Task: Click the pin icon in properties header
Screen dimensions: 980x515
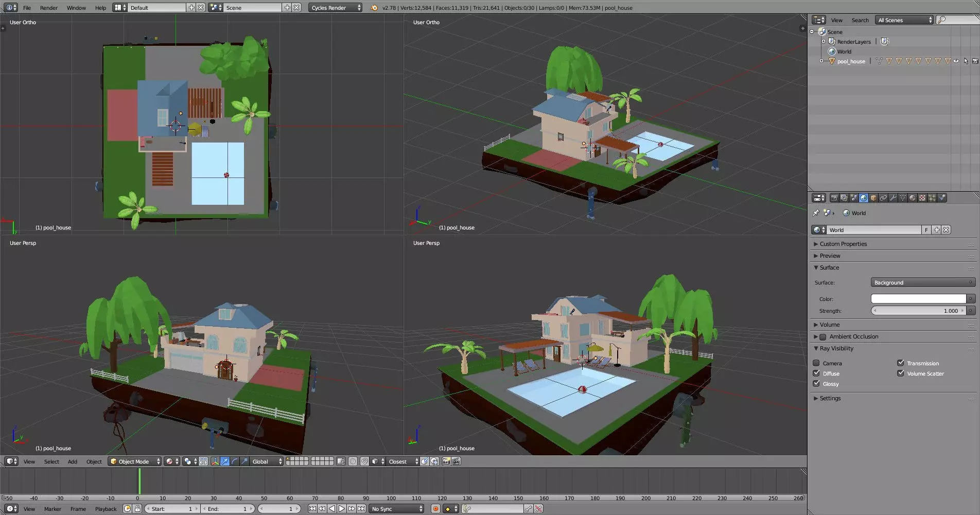Action: pyautogui.click(x=816, y=213)
